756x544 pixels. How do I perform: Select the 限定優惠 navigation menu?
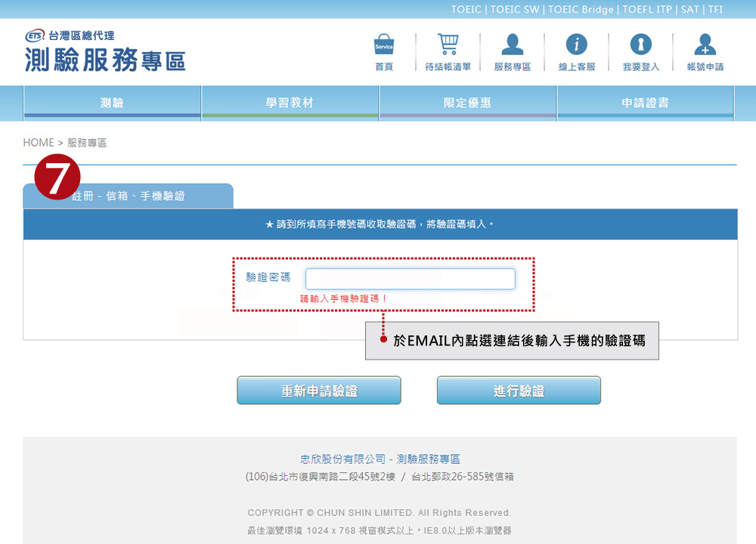[467, 103]
